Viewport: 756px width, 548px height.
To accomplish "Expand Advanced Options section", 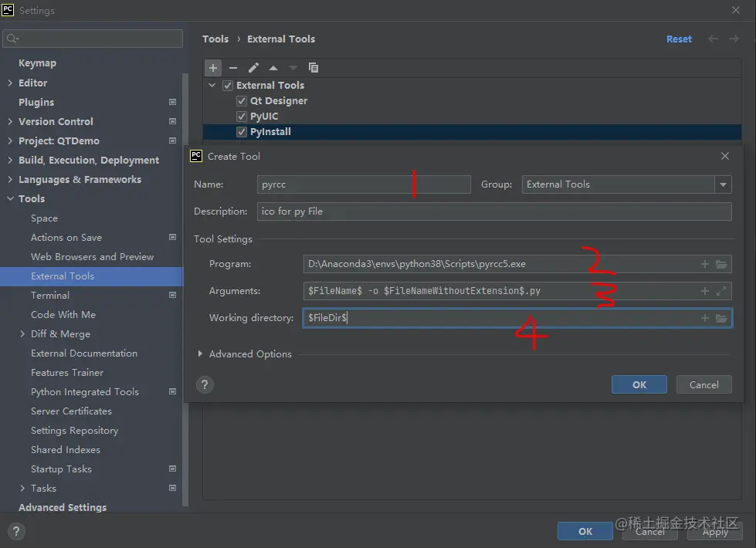I will (x=200, y=353).
